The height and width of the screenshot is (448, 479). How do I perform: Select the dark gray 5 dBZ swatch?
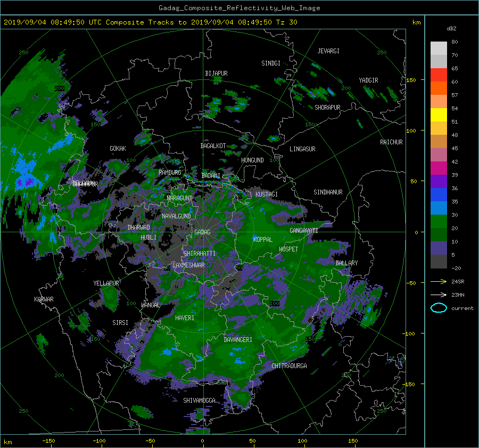pyautogui.click(x=439, y=262)
